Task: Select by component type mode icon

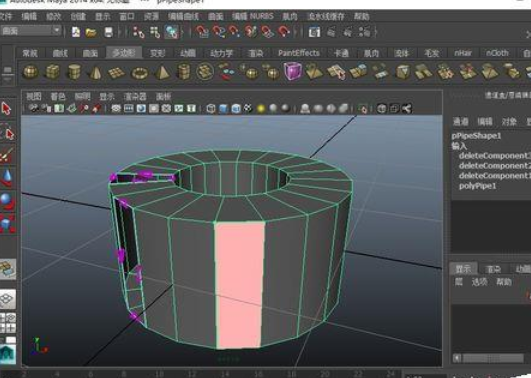Action: point(171,32)
